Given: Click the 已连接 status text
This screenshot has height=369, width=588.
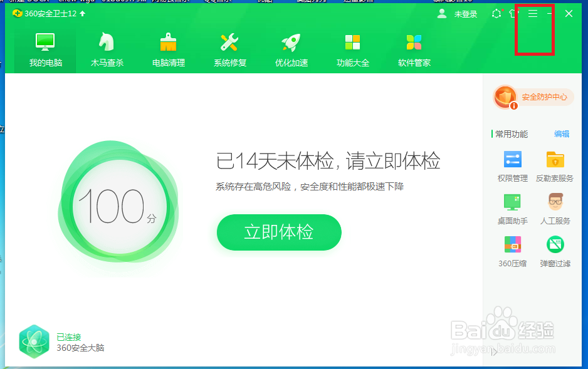Looking at the screenshot, I should coord(68,337).
